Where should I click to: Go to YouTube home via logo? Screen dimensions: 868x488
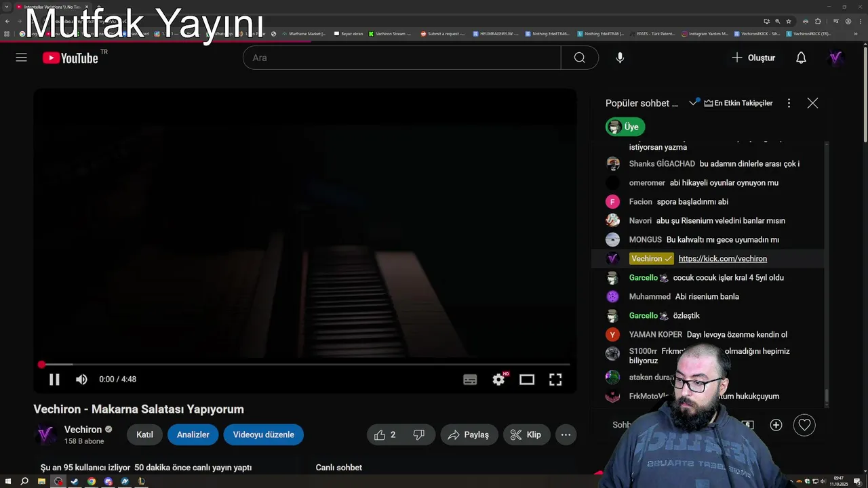71,58
